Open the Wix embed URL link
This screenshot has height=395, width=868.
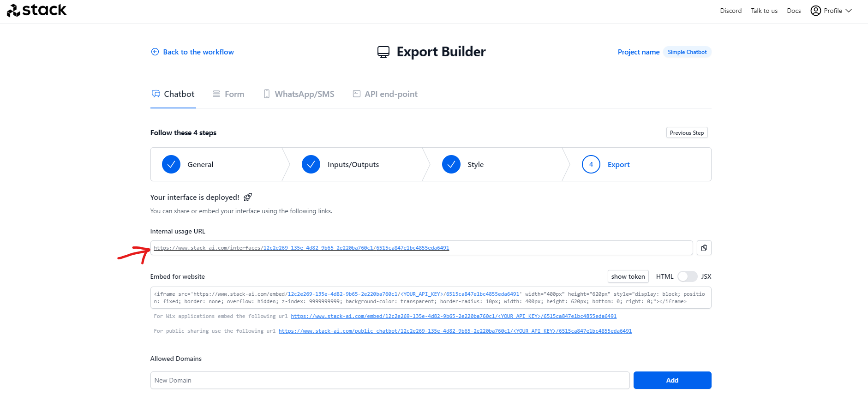click(454, 316)
